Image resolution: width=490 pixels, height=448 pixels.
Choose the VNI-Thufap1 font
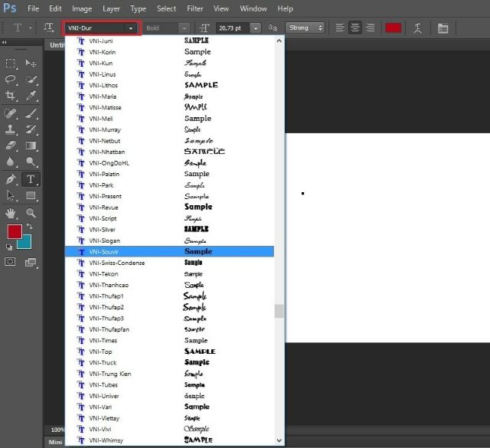(x=169, y=296)
